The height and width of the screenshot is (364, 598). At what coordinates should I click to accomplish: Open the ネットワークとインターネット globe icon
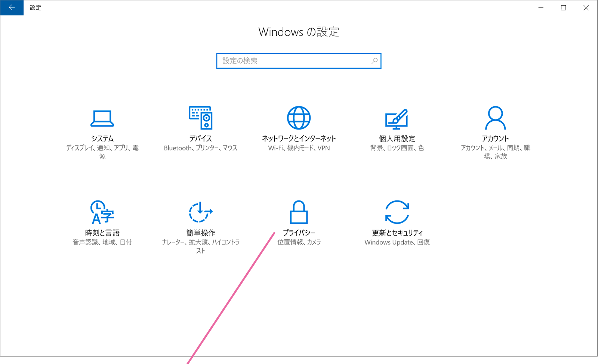point(299,118)
